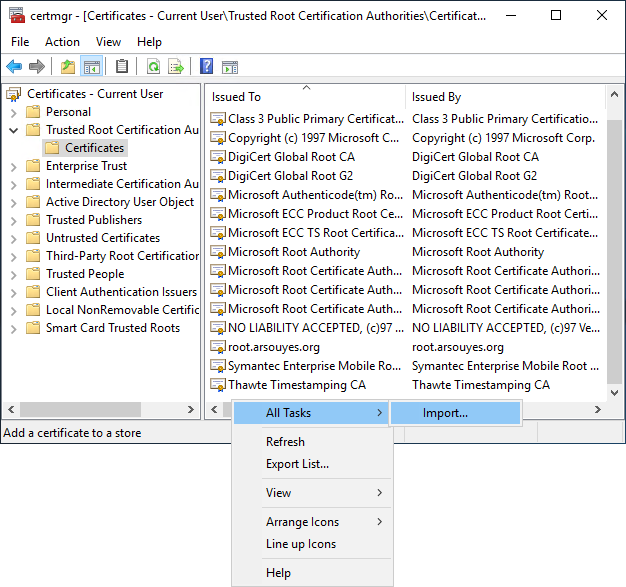Click the certificate list scroll down arrow
Screen dimensions: 626x587
(614, 393)
